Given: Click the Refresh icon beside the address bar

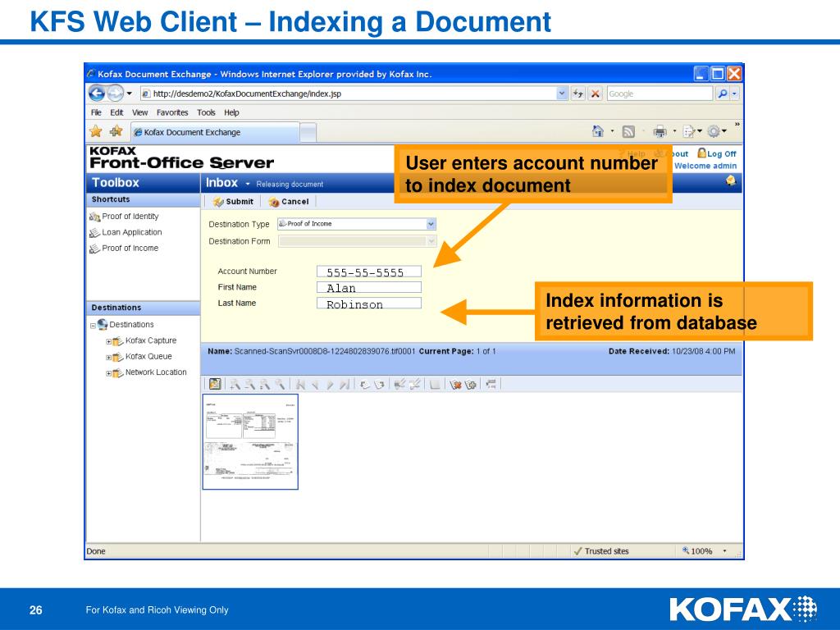Looking at the screenshot, I should pyautogui.click(x=577, y=94).
